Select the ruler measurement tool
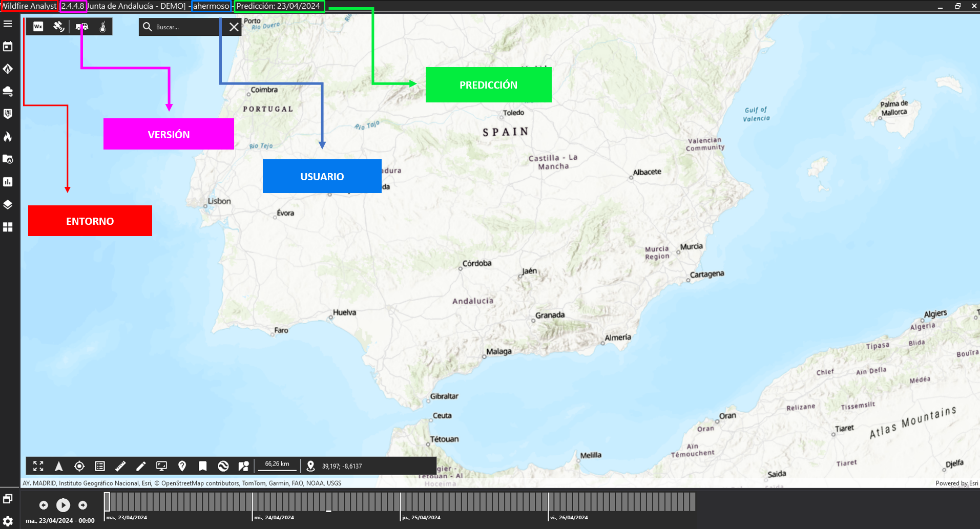 click(120, 466)
